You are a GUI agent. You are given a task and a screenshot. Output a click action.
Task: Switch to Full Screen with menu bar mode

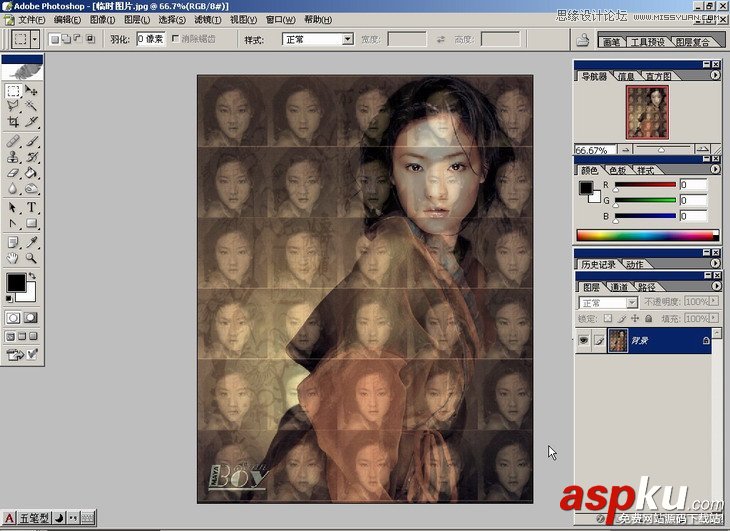pos(22,336)
